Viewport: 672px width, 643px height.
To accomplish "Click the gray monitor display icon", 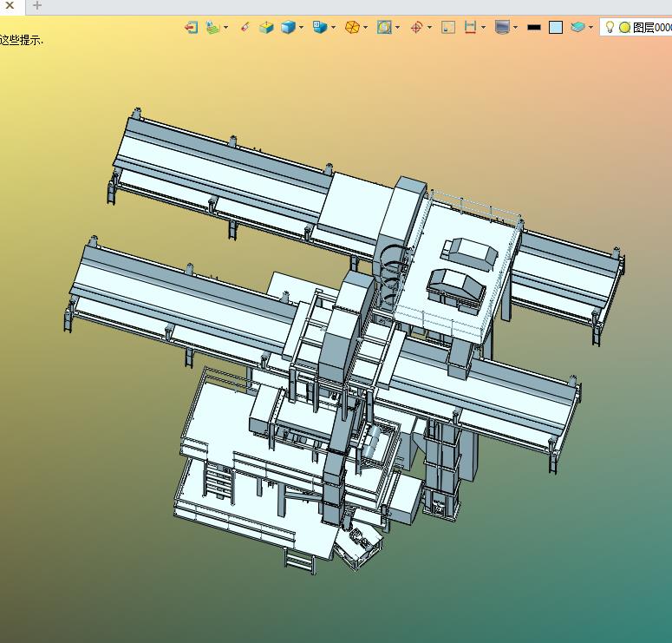I will pos(502,27).
